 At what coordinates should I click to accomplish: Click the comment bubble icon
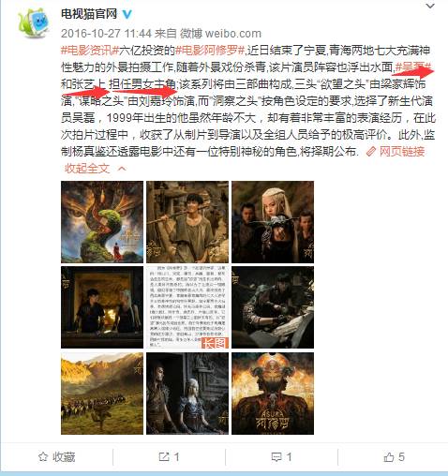(x=276, y=457)
